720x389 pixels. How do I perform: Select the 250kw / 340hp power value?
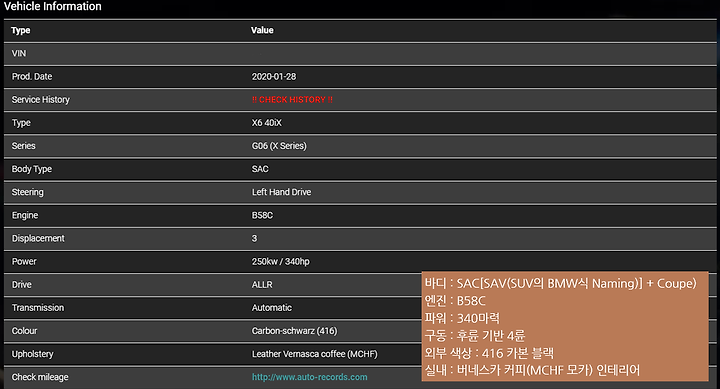pyautogui.click(x=281, y=261)
